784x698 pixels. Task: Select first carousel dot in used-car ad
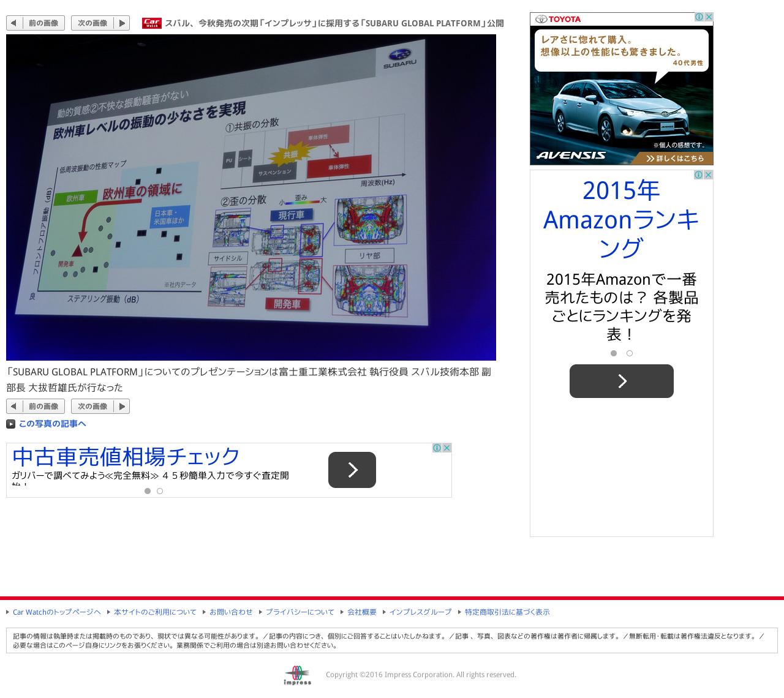click(148, 491)
